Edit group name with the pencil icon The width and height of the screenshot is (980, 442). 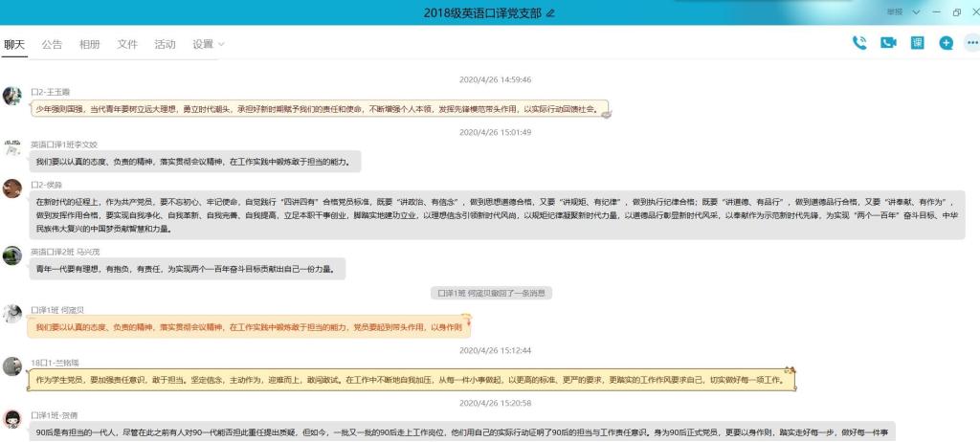(x=550, y=13)
